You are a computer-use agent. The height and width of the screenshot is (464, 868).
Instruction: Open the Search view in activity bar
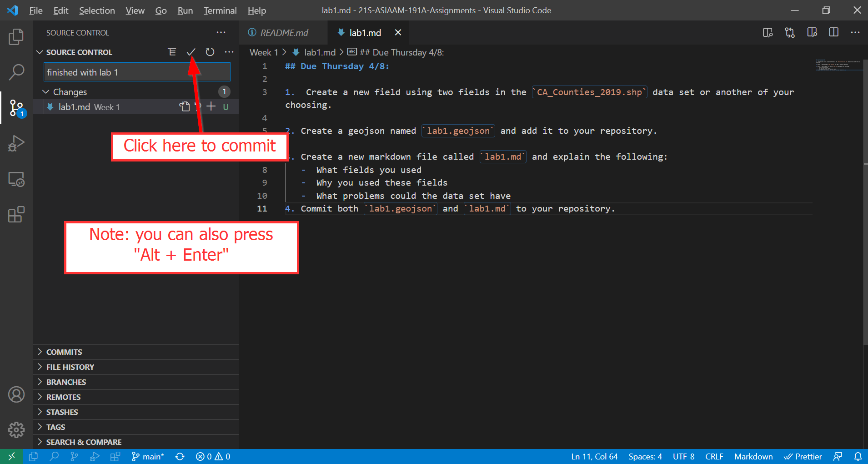pyautogui.click(x=16, y=72)
